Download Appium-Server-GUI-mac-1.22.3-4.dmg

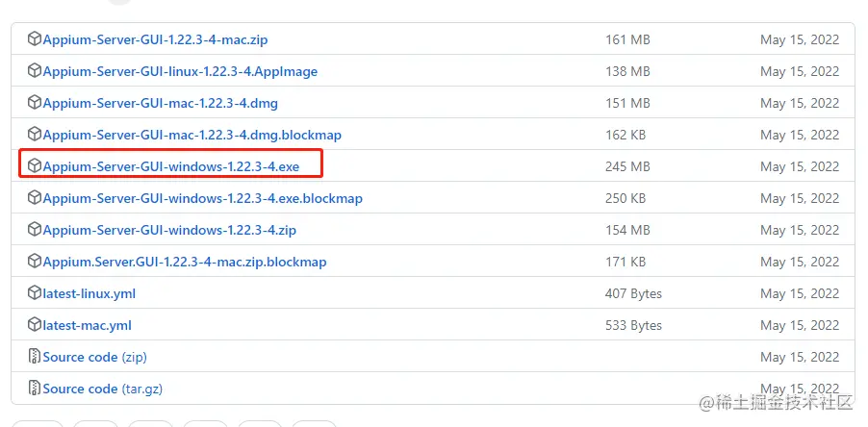[161, 103]
